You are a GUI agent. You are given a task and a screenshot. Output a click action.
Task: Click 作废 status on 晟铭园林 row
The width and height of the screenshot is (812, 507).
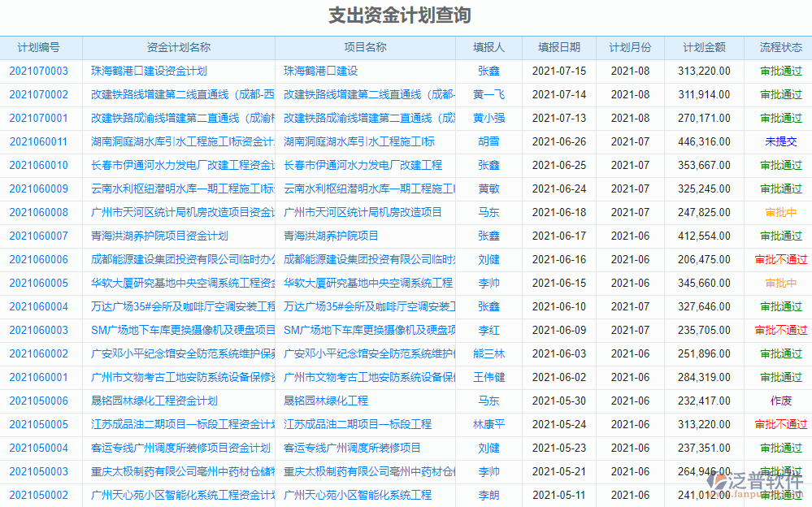click(x=780, y=401)
